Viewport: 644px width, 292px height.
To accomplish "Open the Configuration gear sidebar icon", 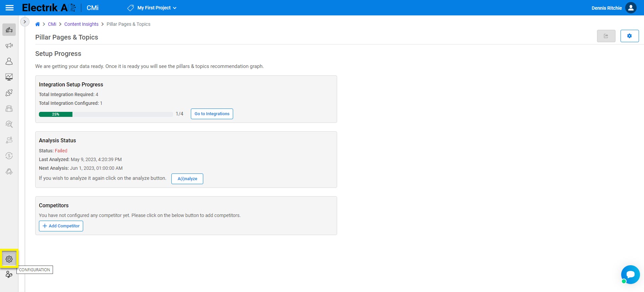I will 9,259.
